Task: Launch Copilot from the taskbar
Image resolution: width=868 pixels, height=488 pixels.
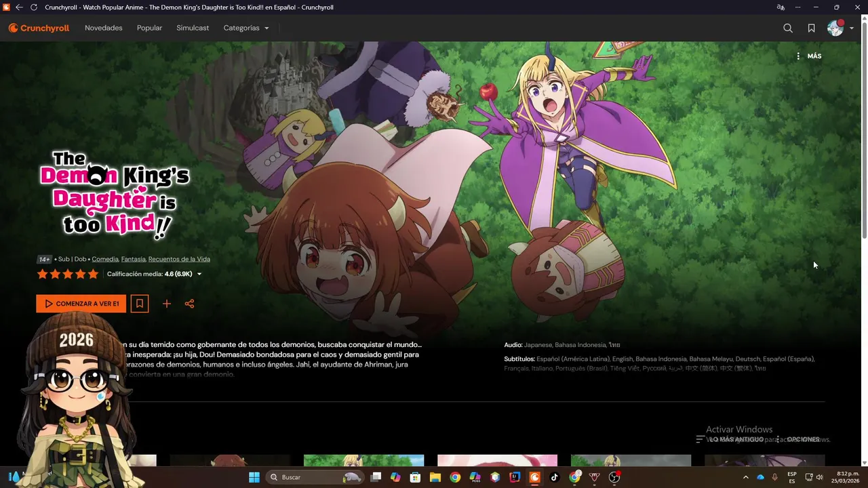Action: click(395, 477)
